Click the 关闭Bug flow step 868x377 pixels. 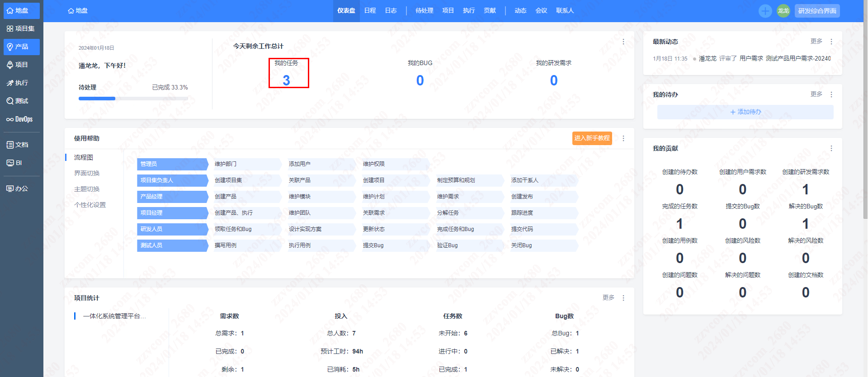543,245
